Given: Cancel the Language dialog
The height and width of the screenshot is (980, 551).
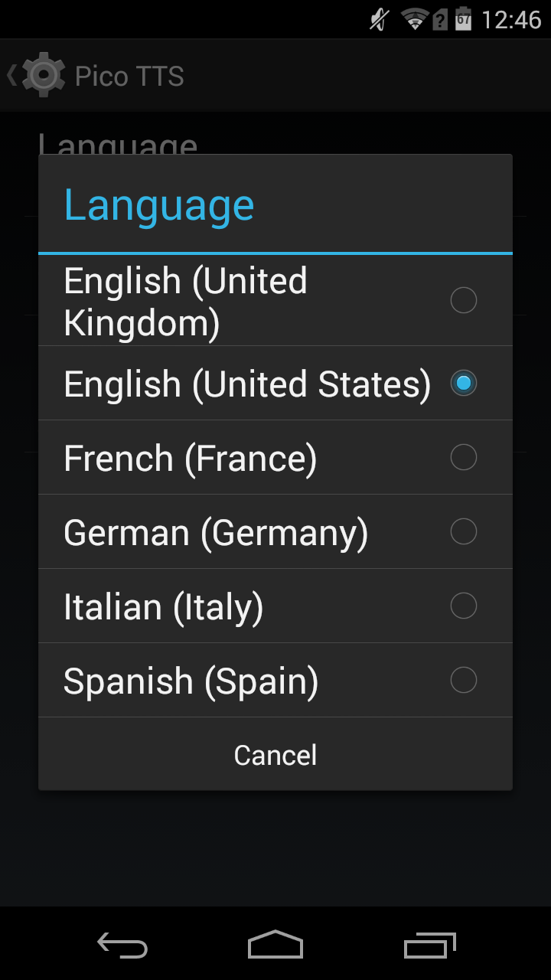Looking at the screenshot, I should [275, 755].
